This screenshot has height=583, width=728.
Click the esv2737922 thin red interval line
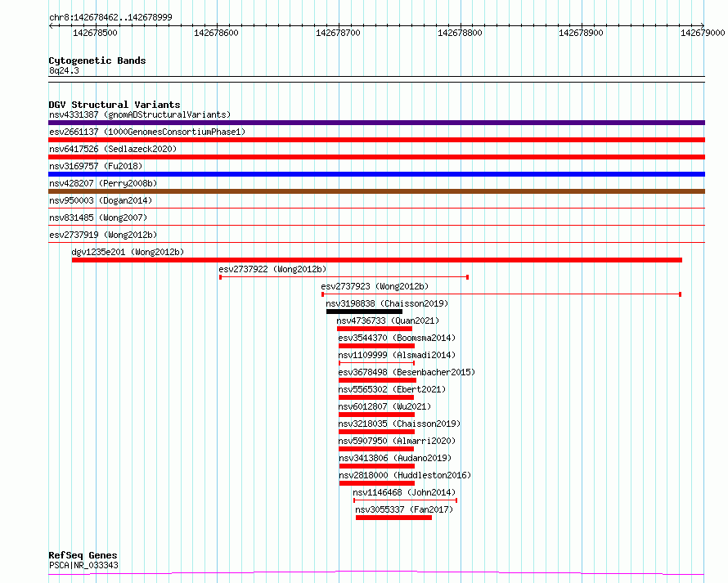pos(344,277)
